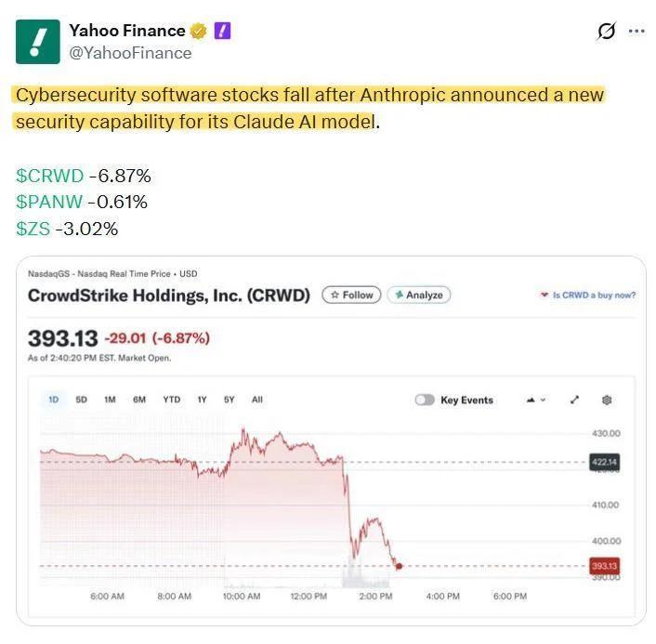This screenshot has width=656, height=644.
Task: Click the Yahoo Finance profile avatar
Action: [37, 42]
